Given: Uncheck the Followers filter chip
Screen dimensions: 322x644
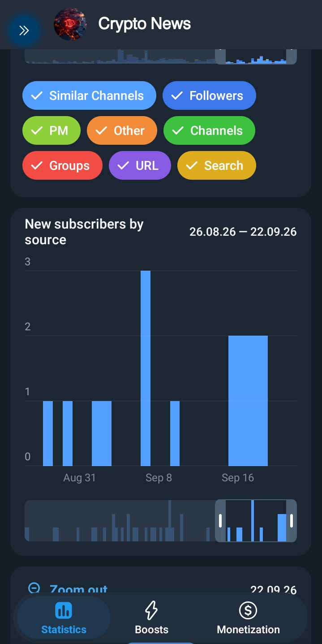Looking at the screenshot, I should pos(209,95).
